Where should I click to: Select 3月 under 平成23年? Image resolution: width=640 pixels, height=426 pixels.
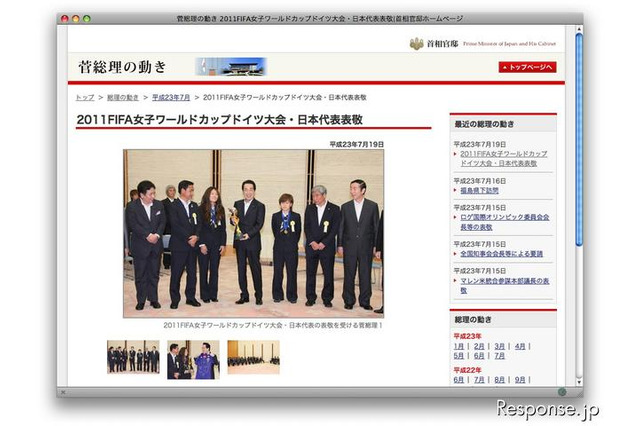tap(500, 346)
